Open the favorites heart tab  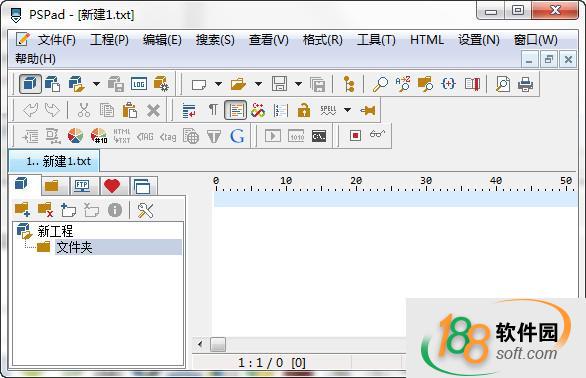112,185
